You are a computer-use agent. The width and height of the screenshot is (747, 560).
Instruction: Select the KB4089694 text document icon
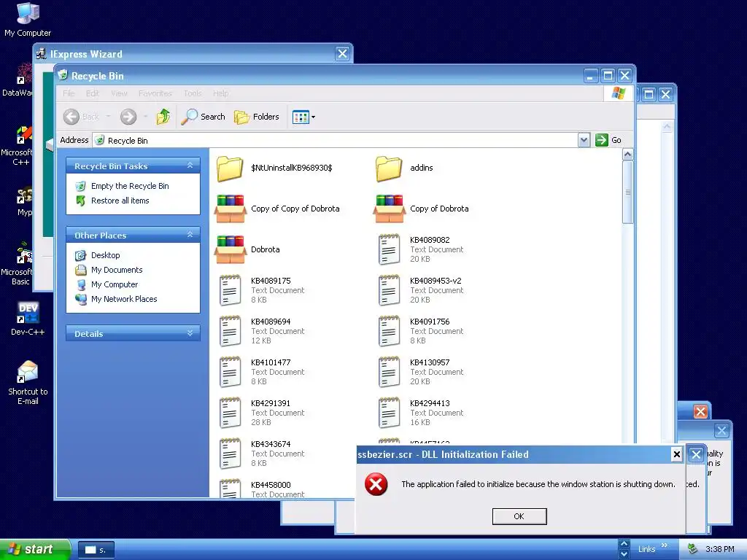[230, 332]
